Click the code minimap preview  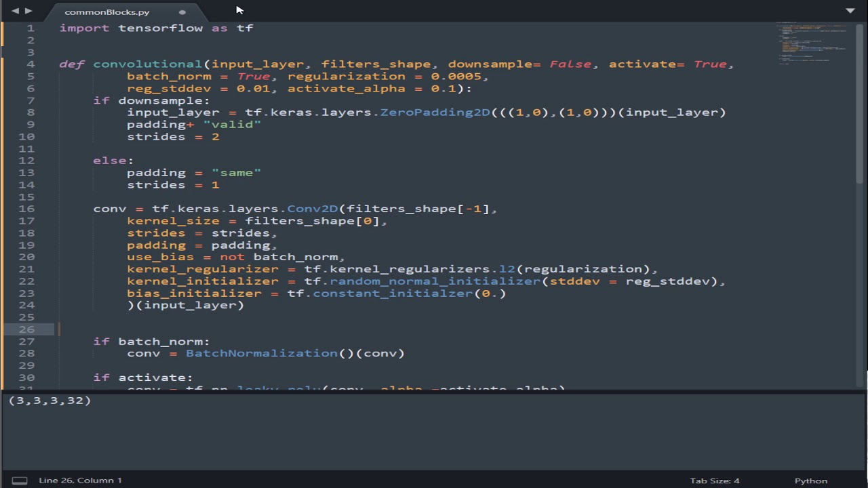pos(812,44)
